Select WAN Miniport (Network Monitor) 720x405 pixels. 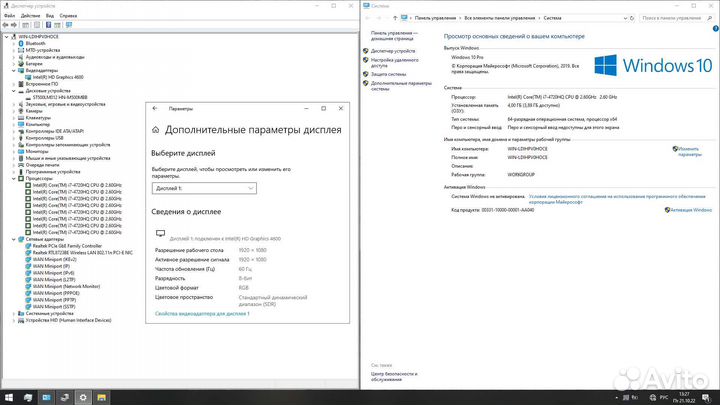point(66,287)
